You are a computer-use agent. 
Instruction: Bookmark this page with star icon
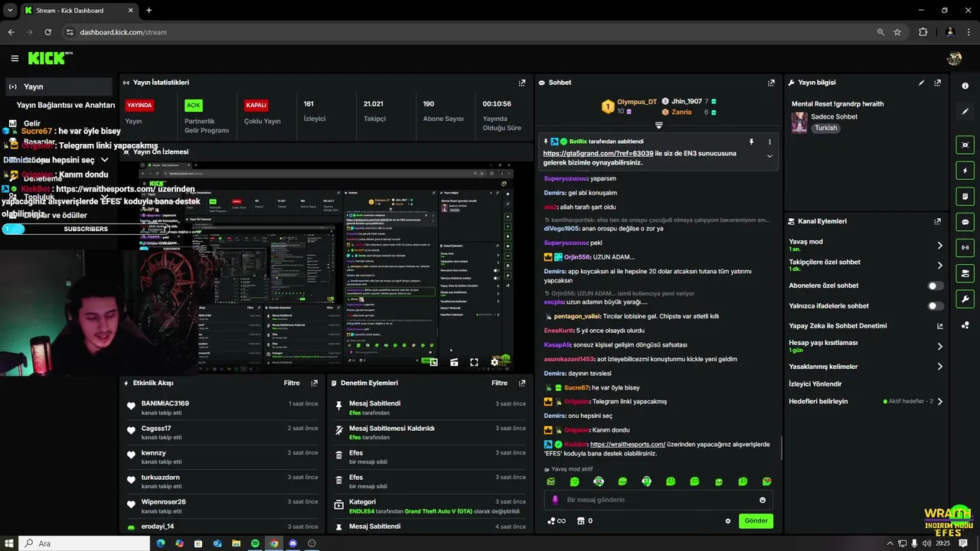coord(897,32)
